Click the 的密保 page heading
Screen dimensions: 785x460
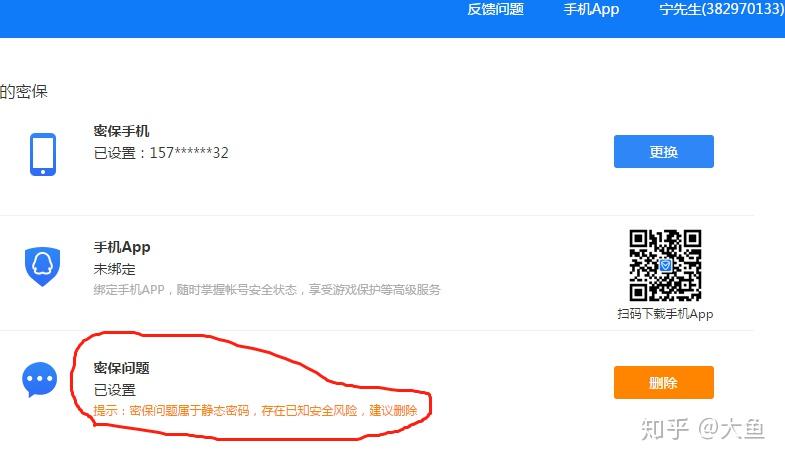24,92
